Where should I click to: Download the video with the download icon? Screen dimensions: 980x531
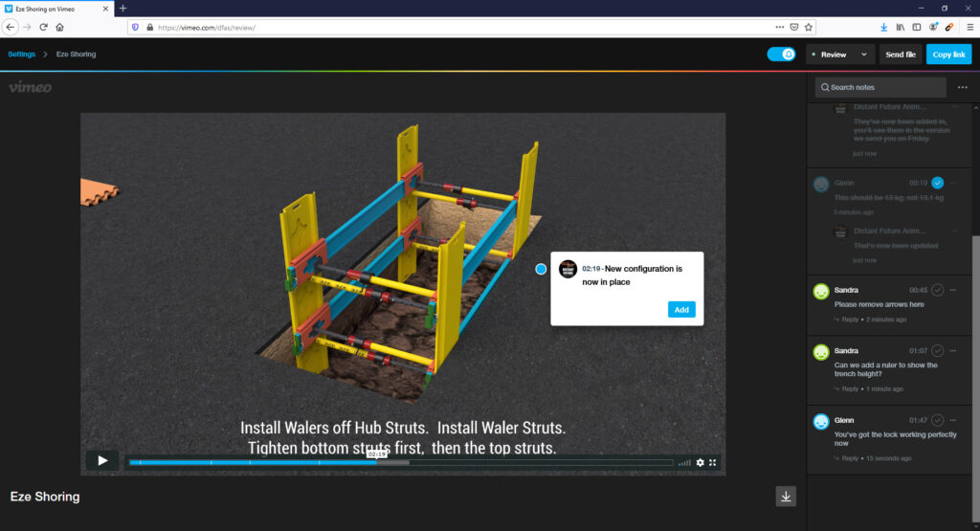pos(786,497)
